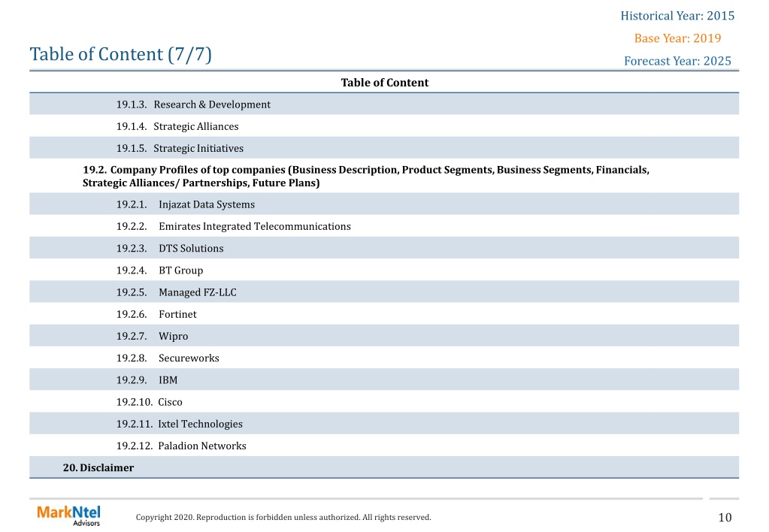This screenshot has width=769, height=532.
Task: Select the Ixtel Technologies row
Action: [384, 424]
